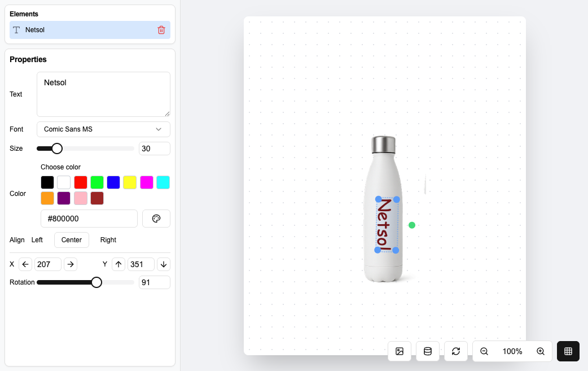The image size is (588, 371).
Task: Click the hex color field #800000
Action: pyautogui.click(x=89, y=219)
